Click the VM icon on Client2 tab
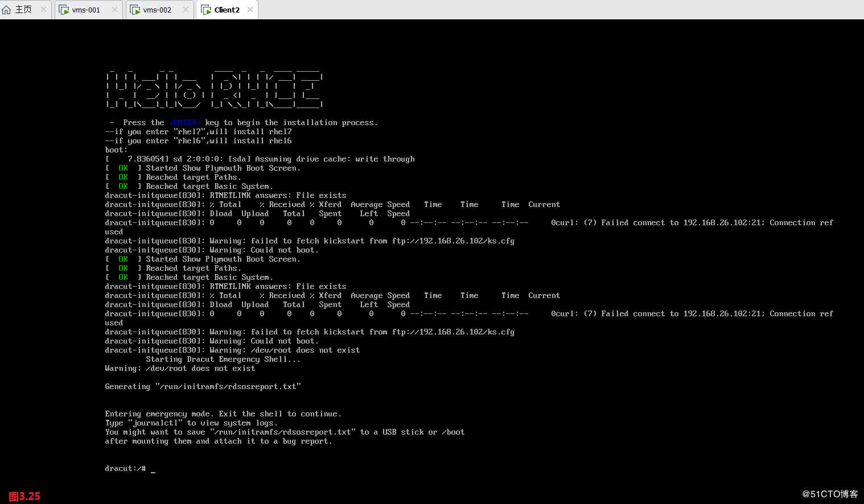This screenshot has height=504, width=864. click(207, 10)
